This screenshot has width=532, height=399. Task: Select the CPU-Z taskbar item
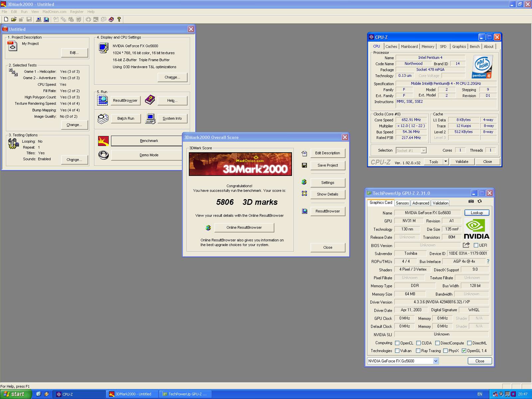tap(79, 394)
